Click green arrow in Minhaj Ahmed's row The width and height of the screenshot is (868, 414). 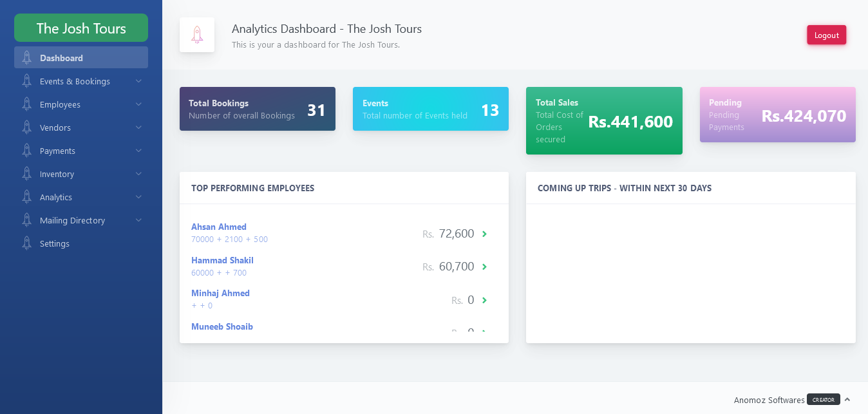pos(484,300)
